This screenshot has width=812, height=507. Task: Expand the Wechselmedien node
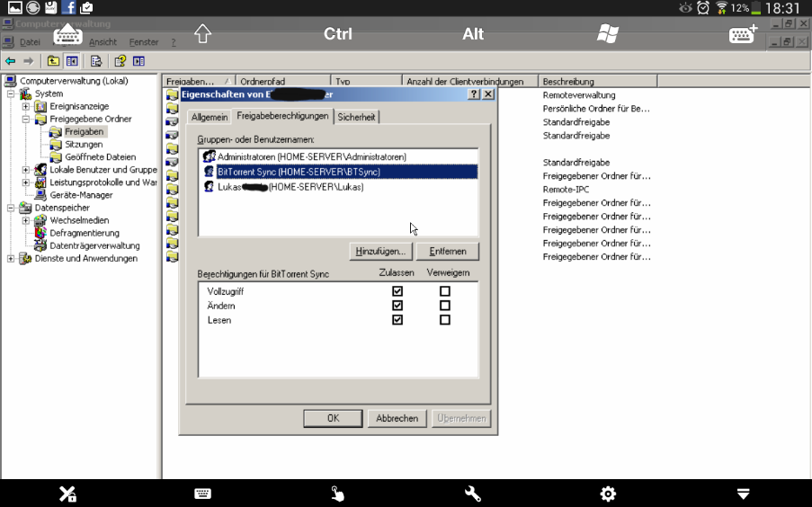(x=26, y=220)
